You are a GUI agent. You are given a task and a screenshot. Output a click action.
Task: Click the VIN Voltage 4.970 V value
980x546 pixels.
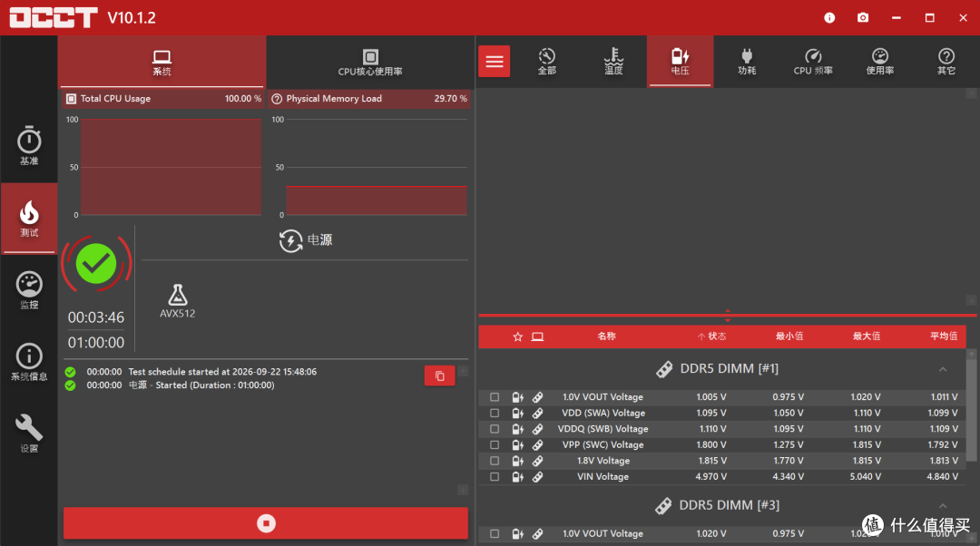tap(711, 477)
